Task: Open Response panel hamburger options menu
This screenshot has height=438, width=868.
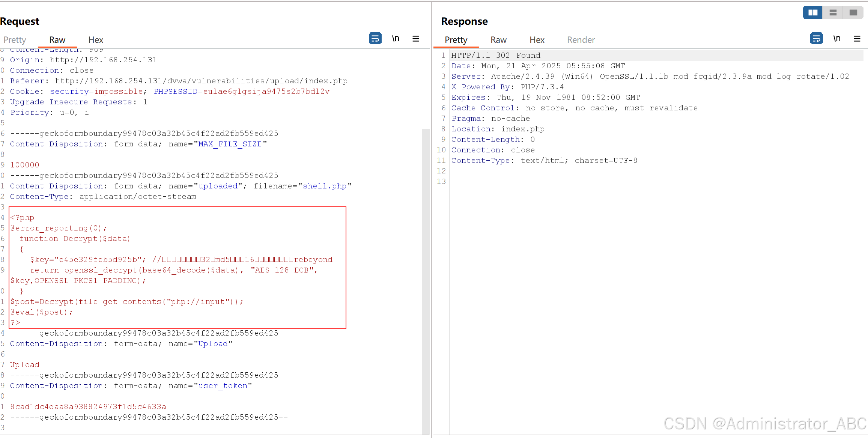Action: click(x=857, y=39)
